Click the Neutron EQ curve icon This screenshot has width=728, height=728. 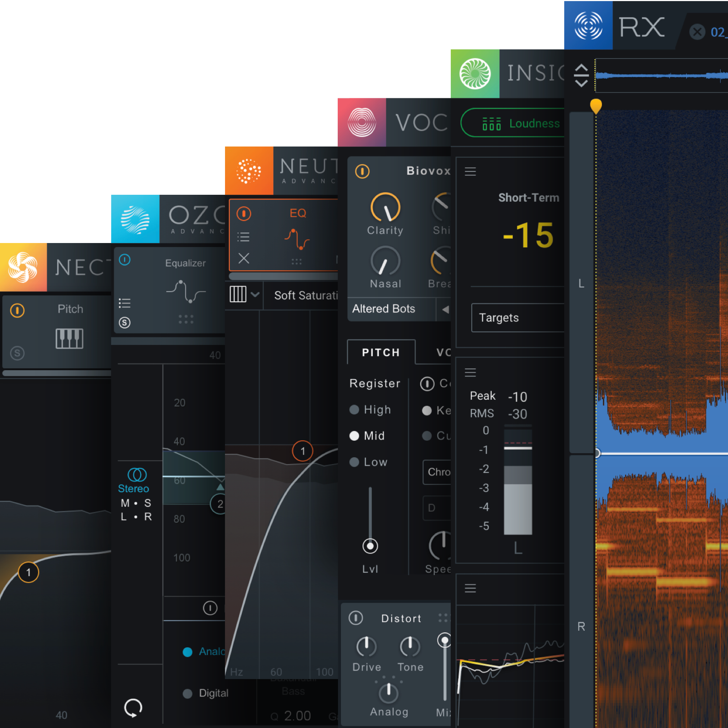[297, 239]
